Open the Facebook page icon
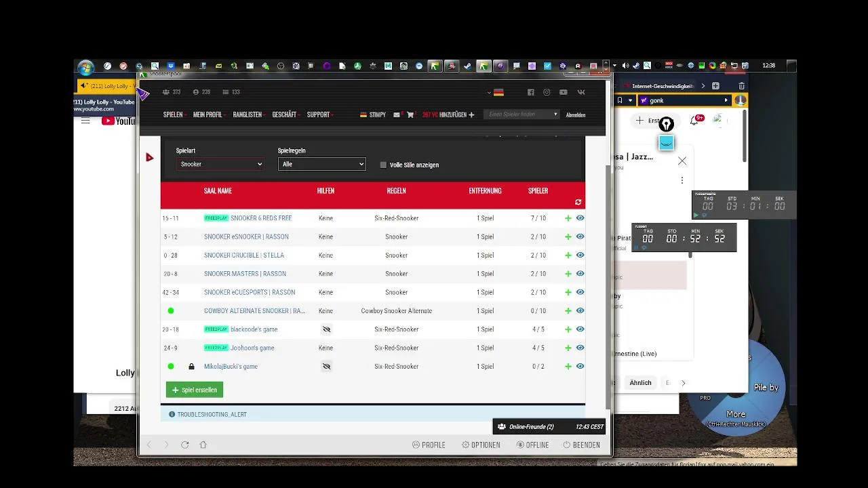The height and width of the screenshot is (488, 868). (x=531, y=92)
